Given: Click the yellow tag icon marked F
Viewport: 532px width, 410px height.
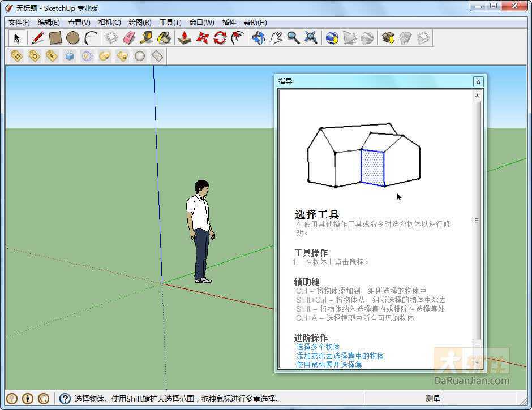Looking at the screenshot, I should pyautogui.click(x=52, y=56).
